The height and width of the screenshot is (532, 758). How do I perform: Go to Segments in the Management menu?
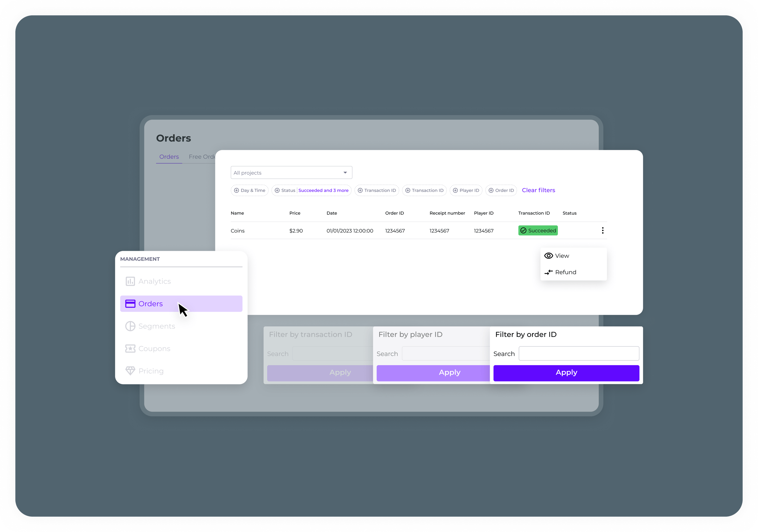181,326
